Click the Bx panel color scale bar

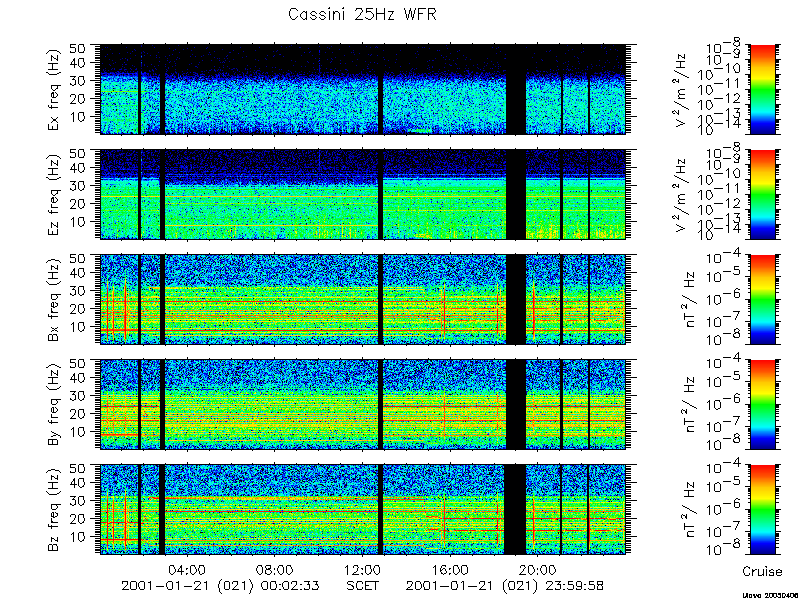(762, 299)
